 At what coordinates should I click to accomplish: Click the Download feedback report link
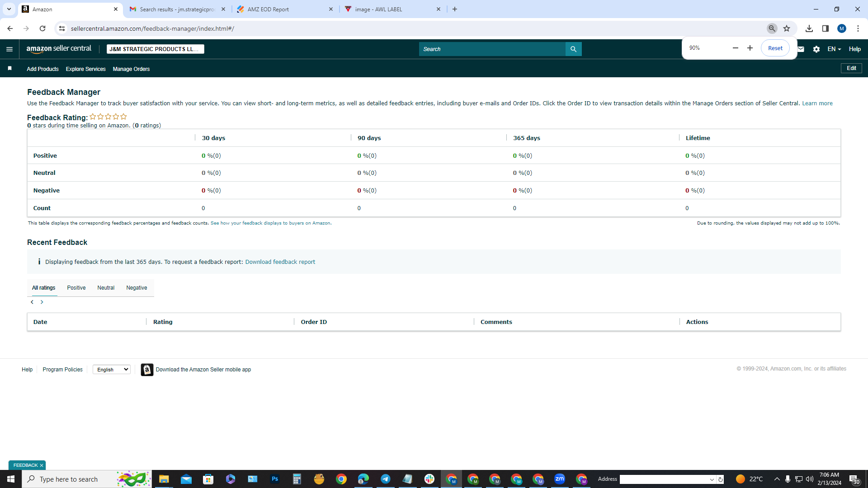click(280, 262)
